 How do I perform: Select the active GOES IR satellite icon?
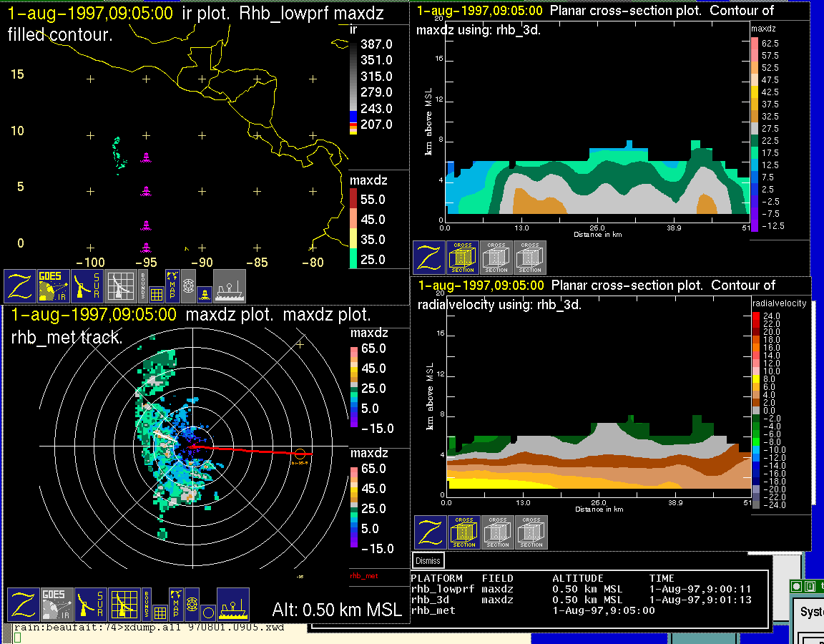click(54, 286)
